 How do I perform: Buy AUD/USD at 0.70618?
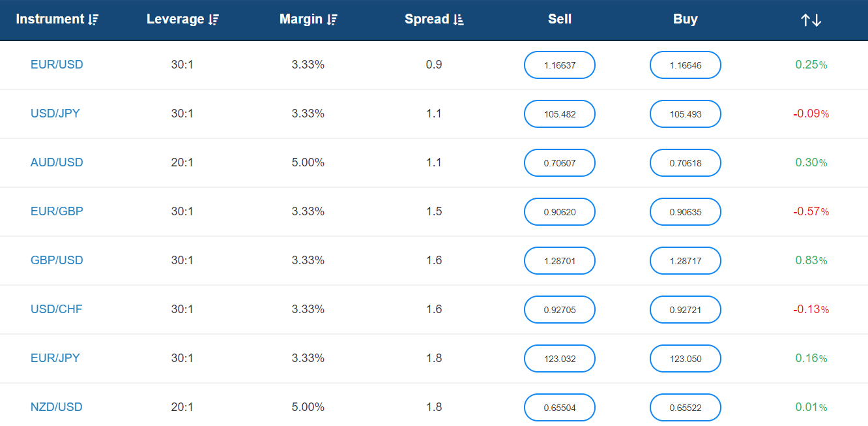(686, 163)
